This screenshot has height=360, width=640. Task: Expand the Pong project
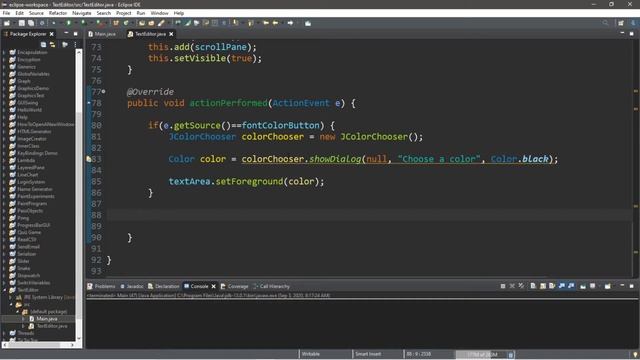[4, 218]
